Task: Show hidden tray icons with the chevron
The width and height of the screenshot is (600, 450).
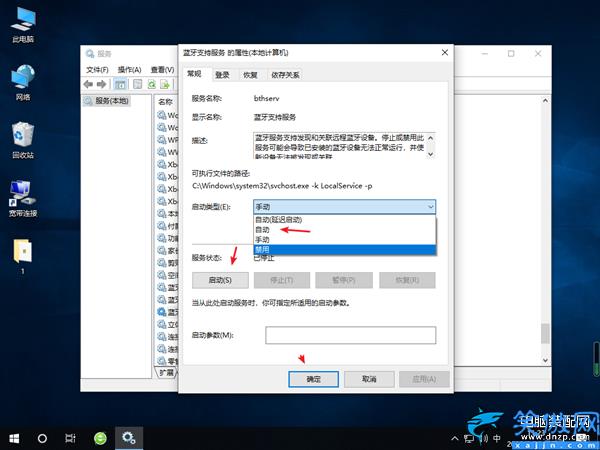Action: coord(455,438)
